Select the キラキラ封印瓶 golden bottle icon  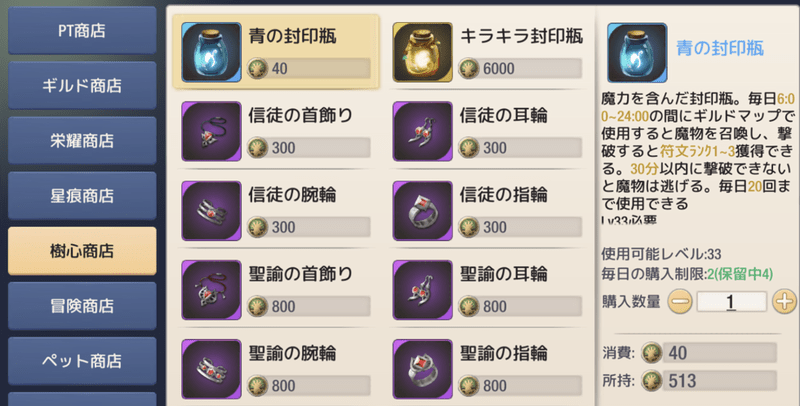(422, 52)
